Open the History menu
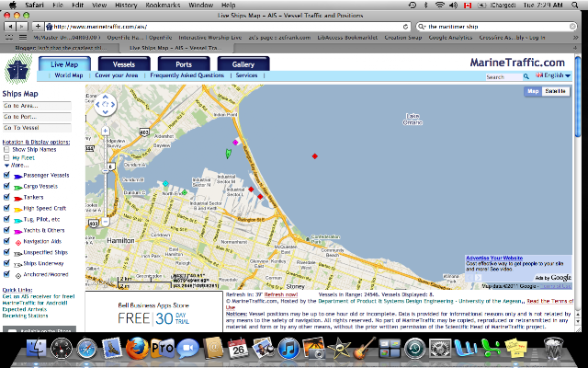The image size is (588, 368). [126, 5]
